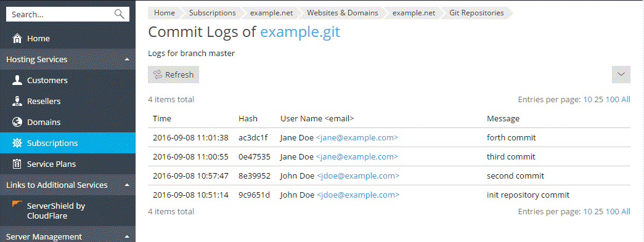Collapse the Server Management section
644x242 pixels.
(x=127, y=236)
